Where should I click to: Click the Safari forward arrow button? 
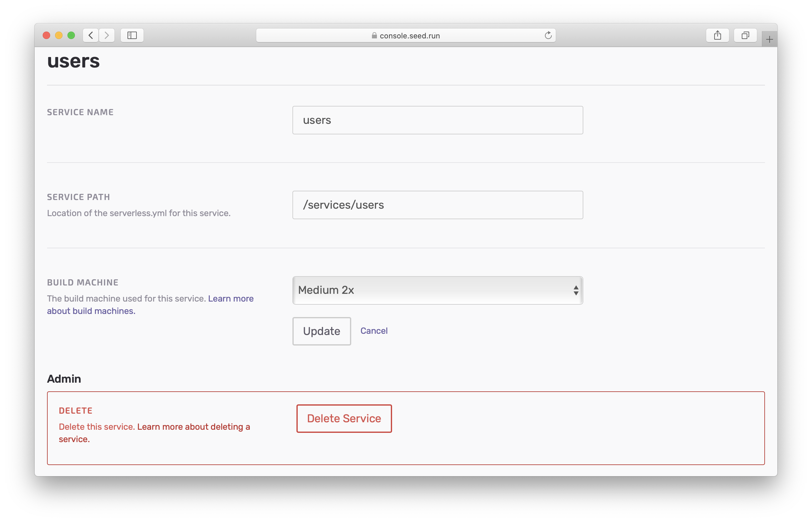[x=107, y=35]
